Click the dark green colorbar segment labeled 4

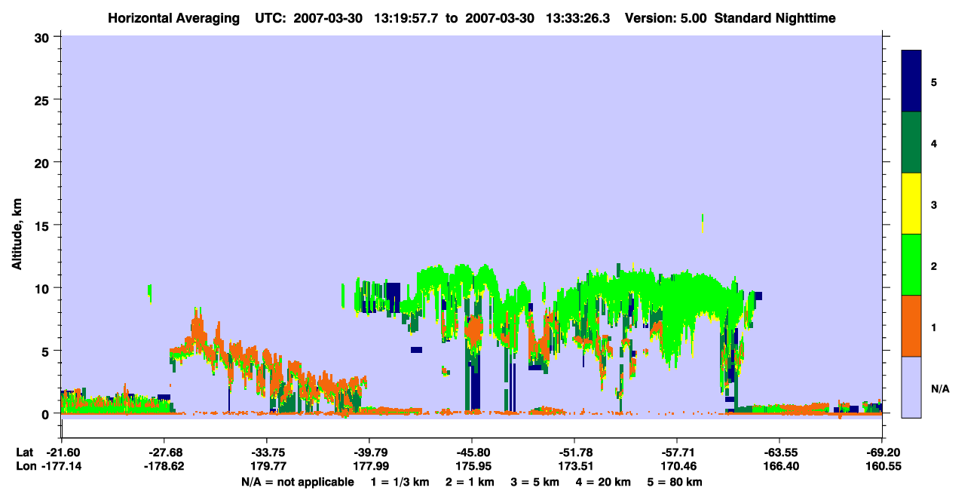coord(911,143)
